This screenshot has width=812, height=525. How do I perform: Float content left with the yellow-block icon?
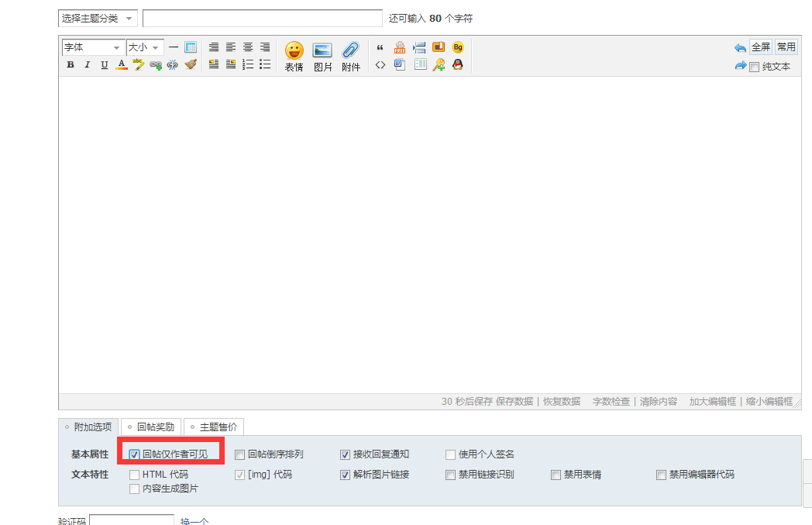tap(213, 64)
